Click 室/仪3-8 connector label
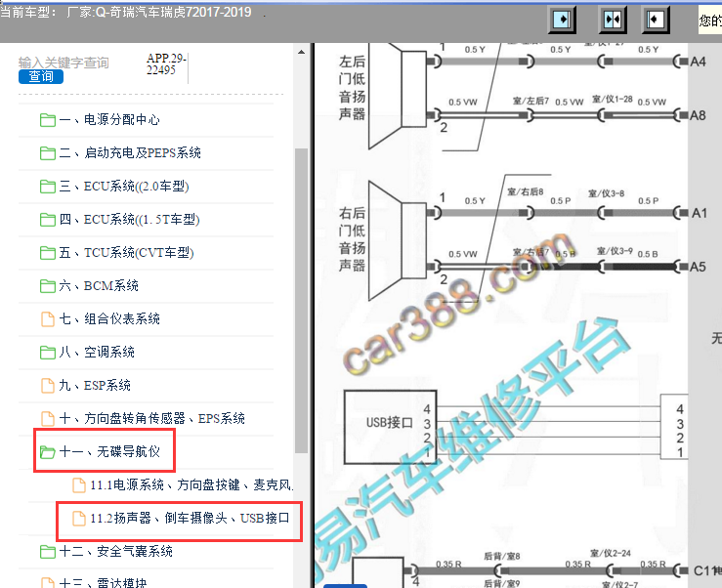Screen dimensions: 722x588 pyautogui.click(x=606, y=193)
